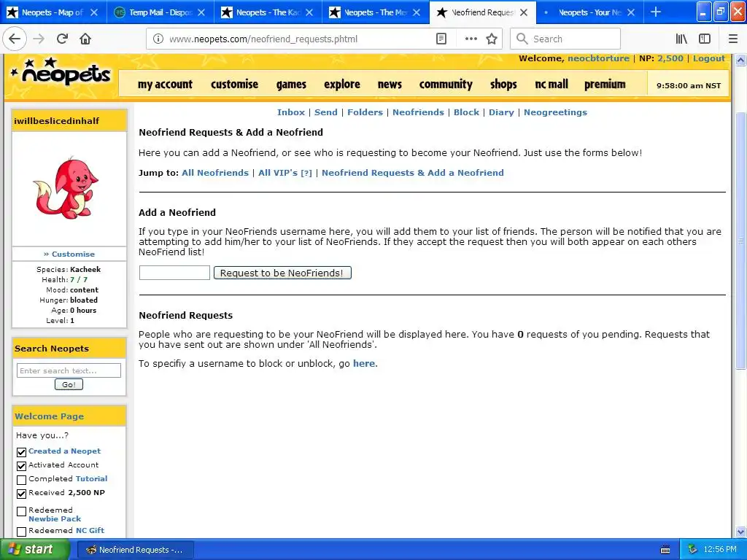Open the Neofriends link in top navigation
This screenshot has width=747, height=560.
point(418,112)
